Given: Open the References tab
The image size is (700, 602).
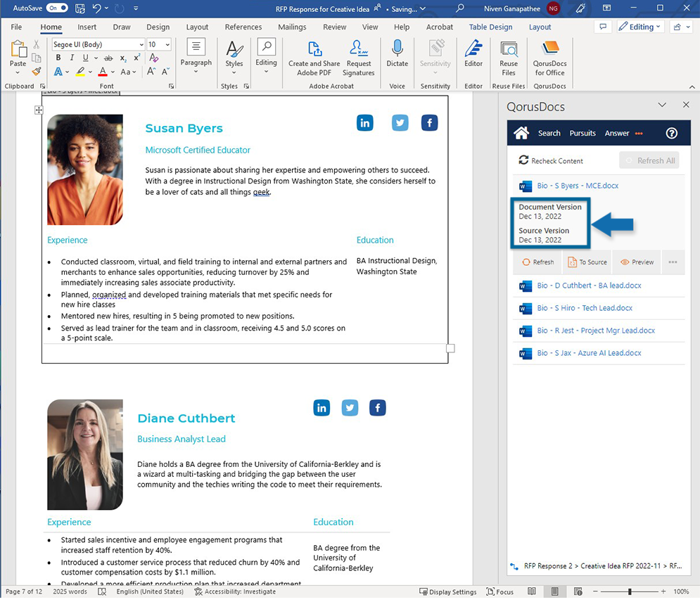Looking at the screenshot, I should [x=243, y=27].
